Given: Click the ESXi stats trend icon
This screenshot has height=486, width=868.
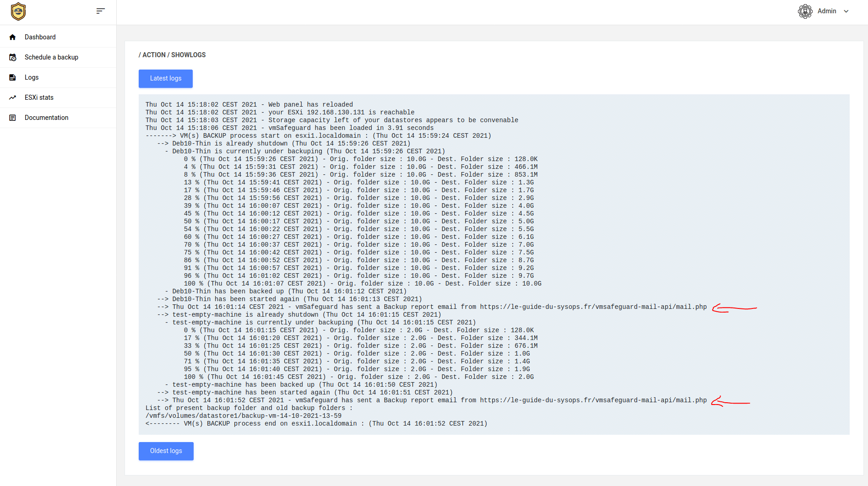Looking at the screenshot, I should coord(13,97).
